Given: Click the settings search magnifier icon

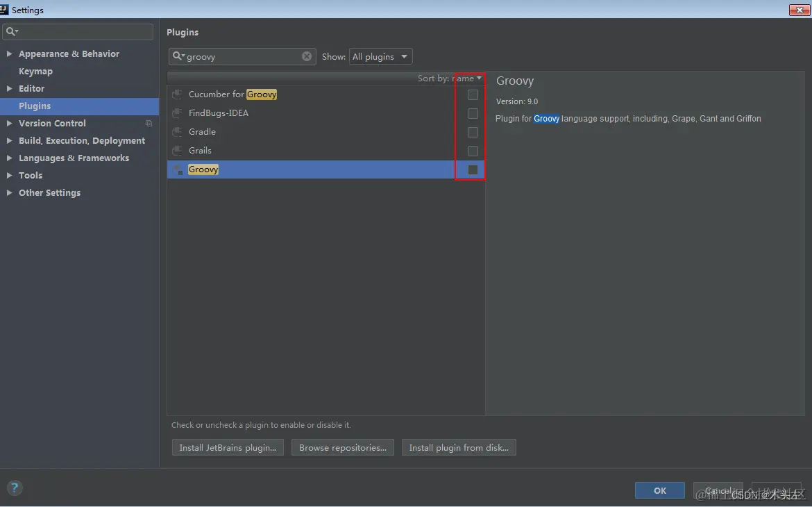Looking at the screenshot, I should [11, 32].
